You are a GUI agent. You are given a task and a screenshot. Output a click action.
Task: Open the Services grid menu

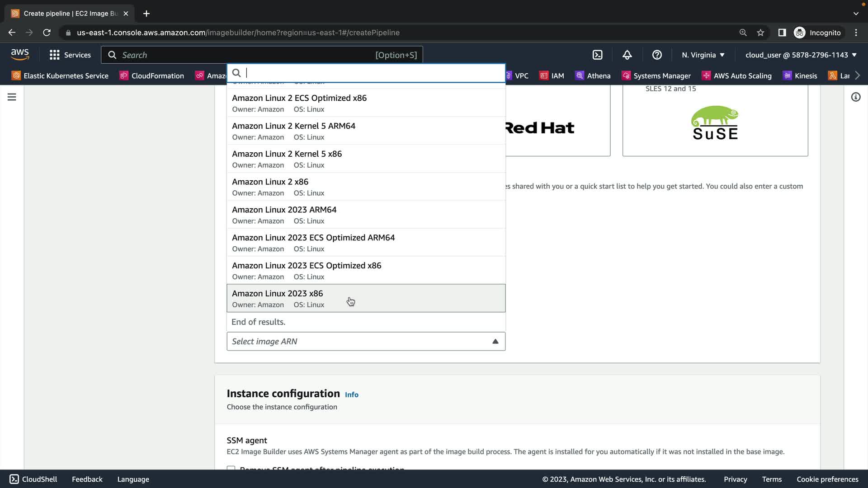tap(70, 55)
